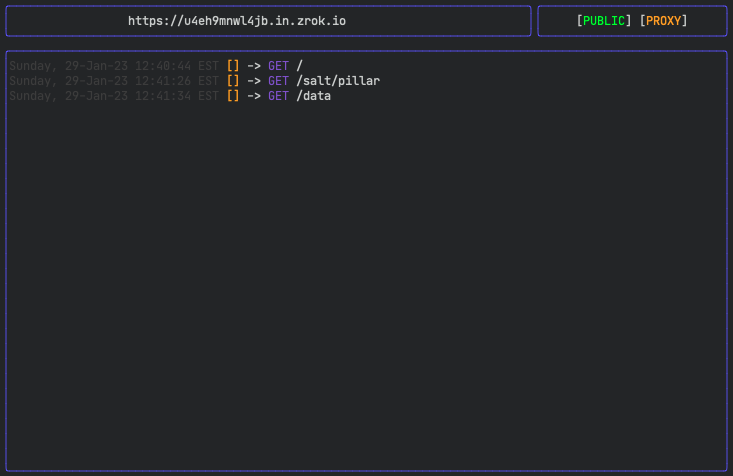Click the arrow in the root path request row
This screenshot has height=476, width=733.
[254, 66]
